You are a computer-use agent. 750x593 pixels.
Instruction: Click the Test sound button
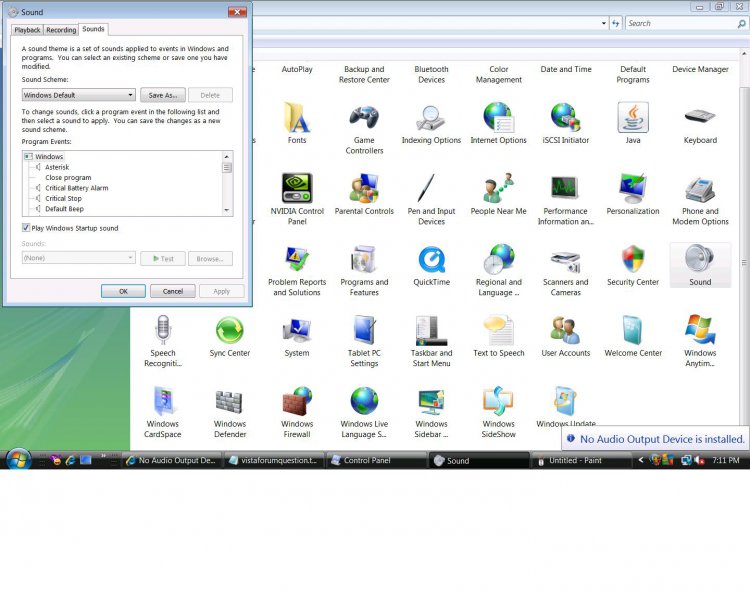click(x=163, y=258)
